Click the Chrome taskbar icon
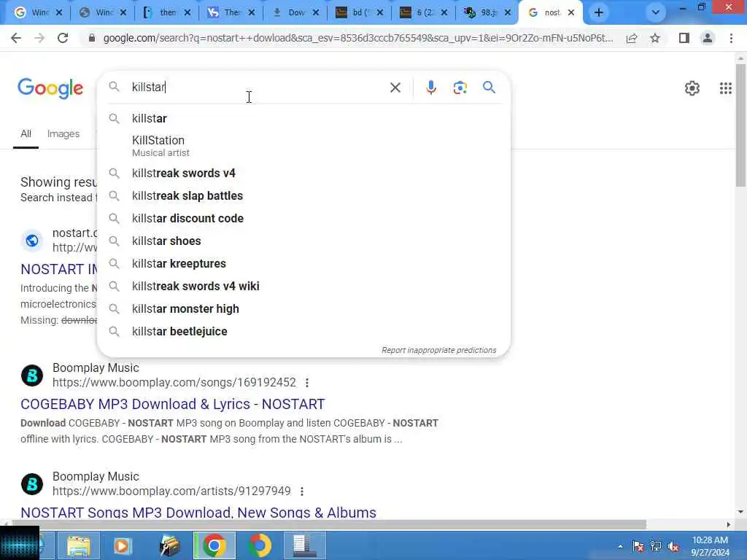Viewport: 747px width, 560px height. (x=214, y=545)
